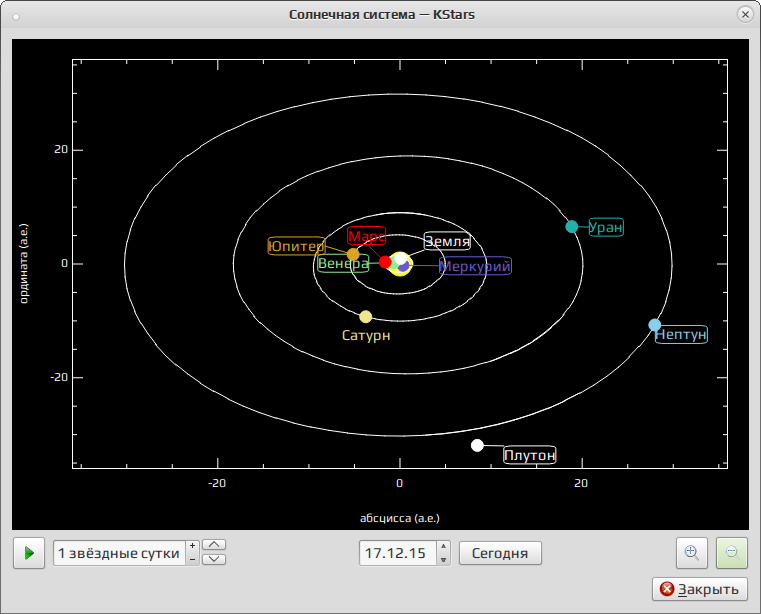761x614 pixels.
Task: Close the window via title bar X
Action: [745, 15]
